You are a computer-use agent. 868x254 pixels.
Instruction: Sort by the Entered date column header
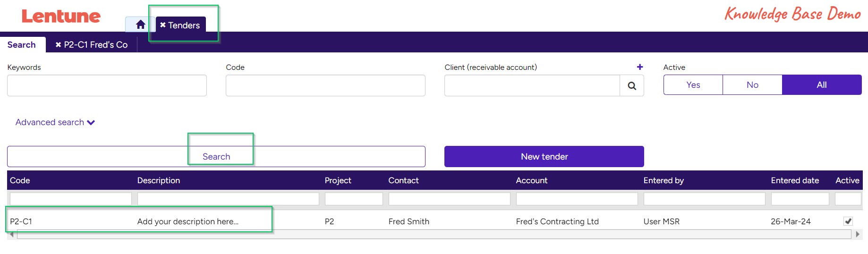click(795, 180)
